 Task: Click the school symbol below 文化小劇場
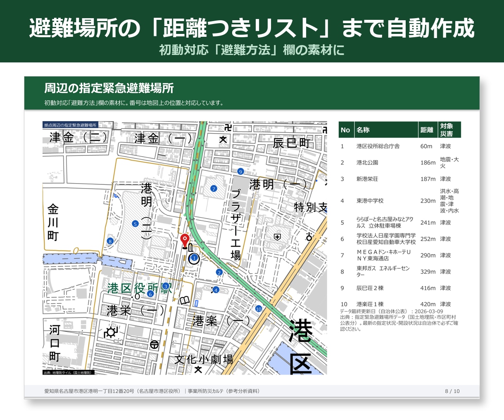tap(198, 369)
